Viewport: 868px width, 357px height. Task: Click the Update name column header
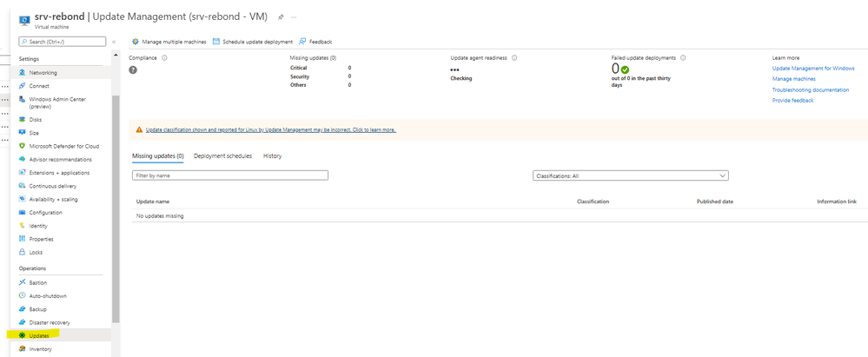pos(153,202)
